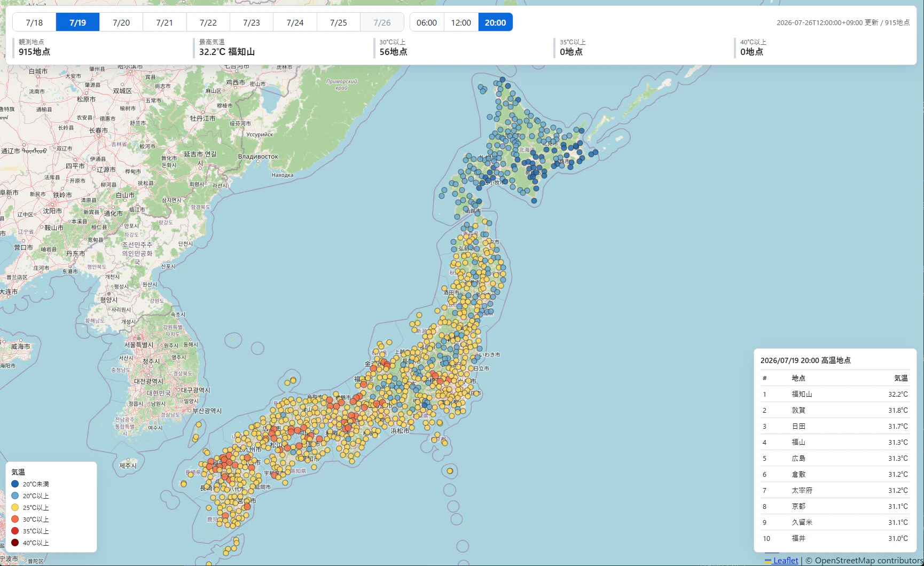The image size is (924, 566).
Task: Select the 7/18 date tab
Action: point(34,22)
